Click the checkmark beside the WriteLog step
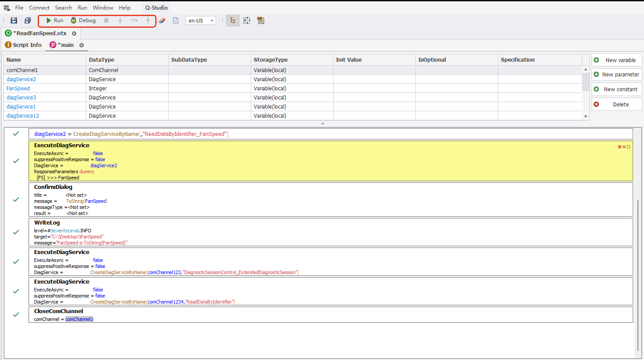This screenshot has width=644, height=360. (16, 232)
